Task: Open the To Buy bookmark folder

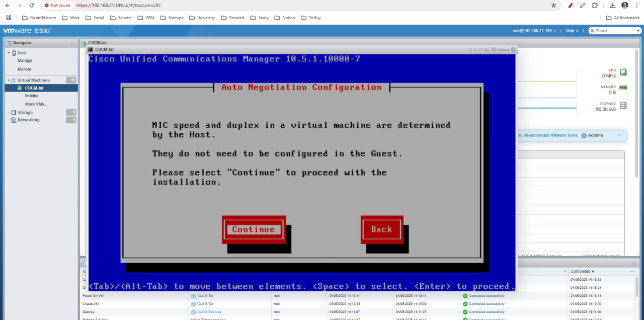Action: [x=311, y=18]
